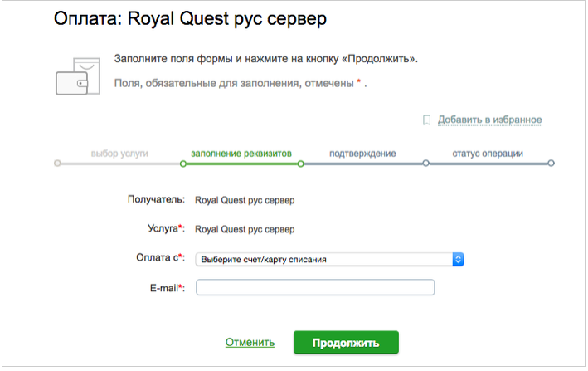
Task: Click the Получатель: label
Action: 156,199
